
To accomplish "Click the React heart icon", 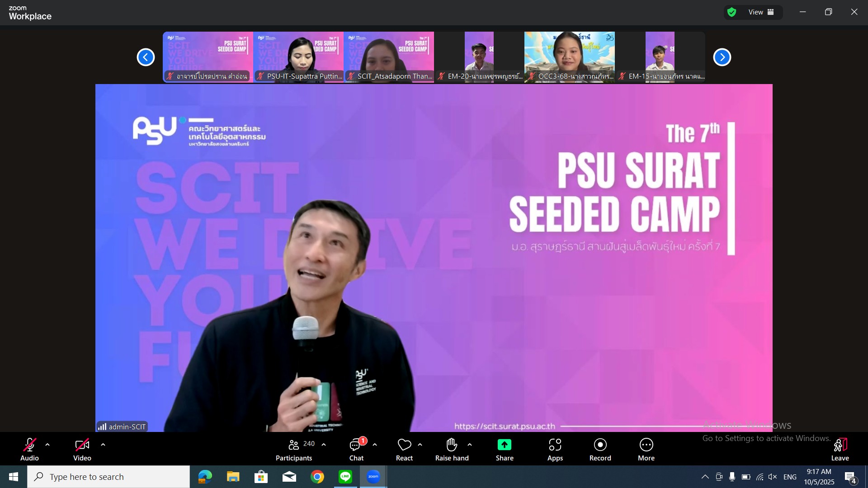I will [404, 445].
